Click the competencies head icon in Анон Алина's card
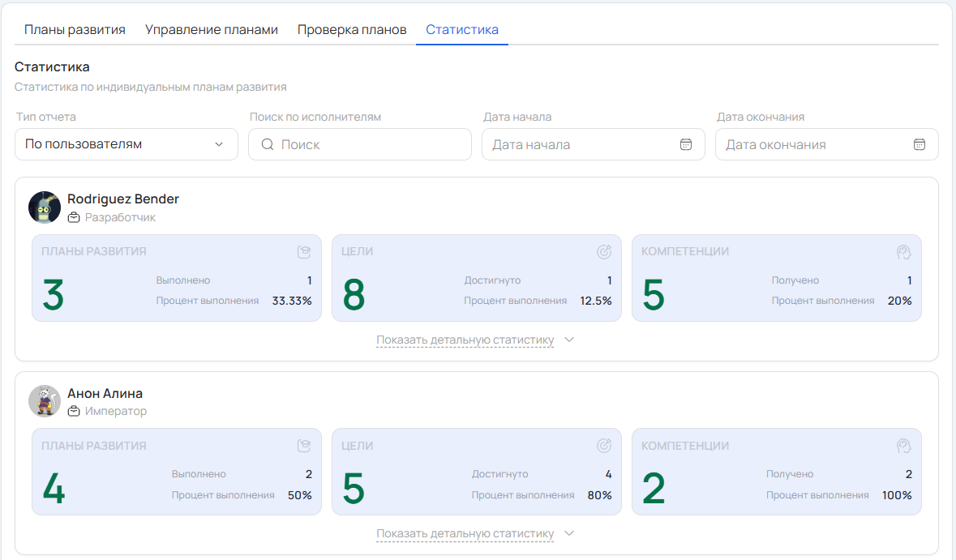 tap(904, 446)
